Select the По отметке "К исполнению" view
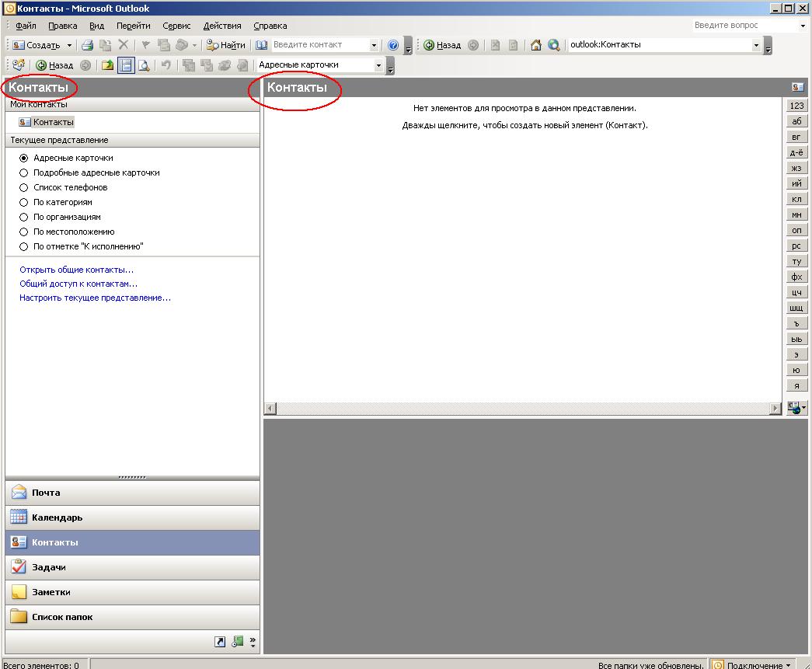812x669 pixels. 24,246
